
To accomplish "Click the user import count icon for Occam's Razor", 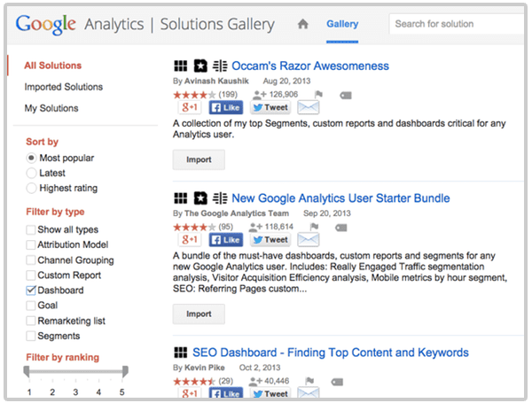I will 260,95.
